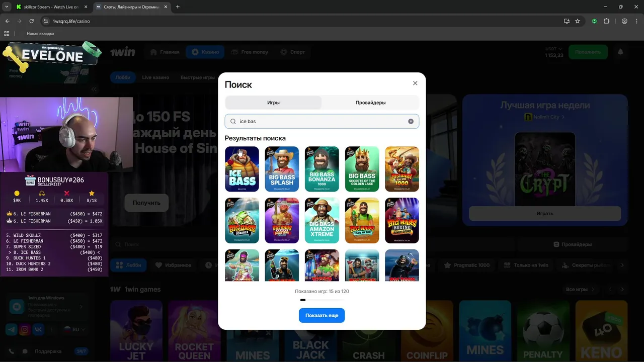Viewport: 644px width, 362px height.
Task: Open the notifications bell icon
Action: (x=620, y=52)
